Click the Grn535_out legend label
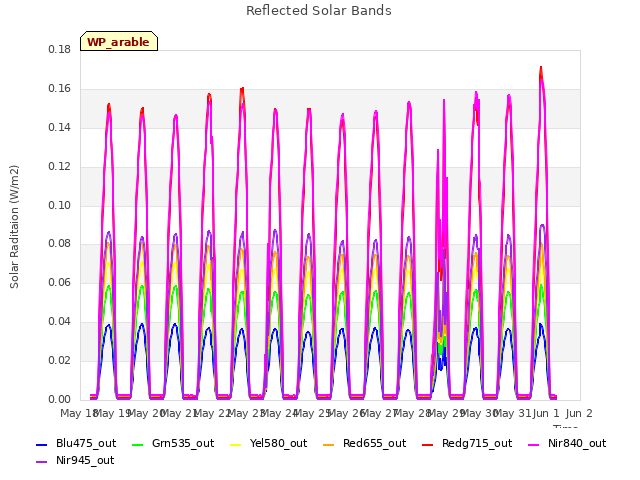The image size is (640, 480). 183,443
